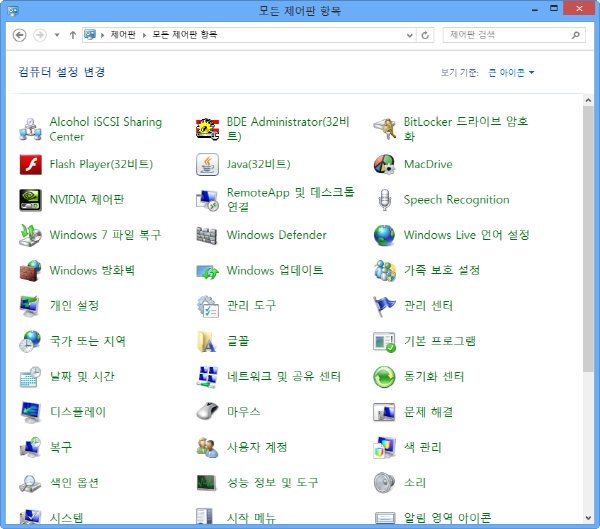Click the '시작 메뉴' link text
The image size is (600, 529).
tap(251, 518)
